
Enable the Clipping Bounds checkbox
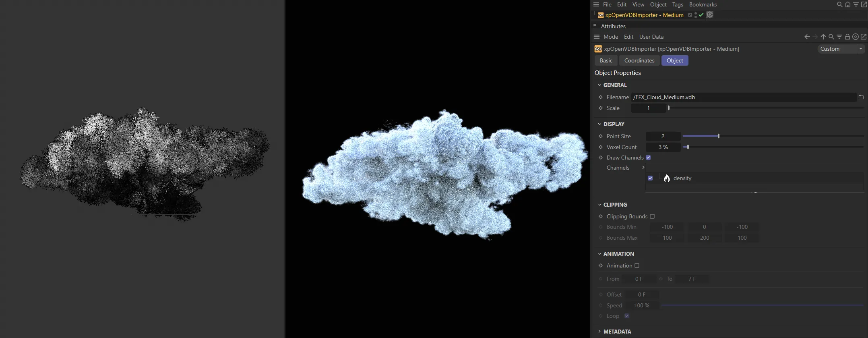click(x=652, y=216)
